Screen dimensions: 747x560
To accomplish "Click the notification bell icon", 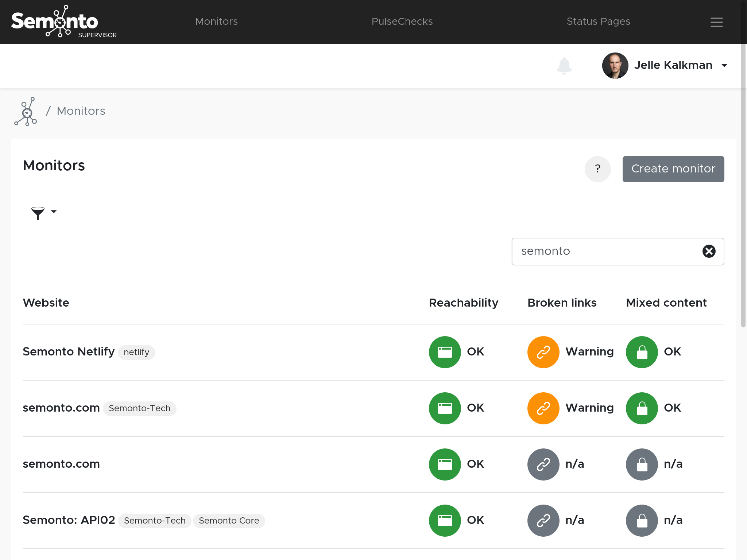I will 564,65.
